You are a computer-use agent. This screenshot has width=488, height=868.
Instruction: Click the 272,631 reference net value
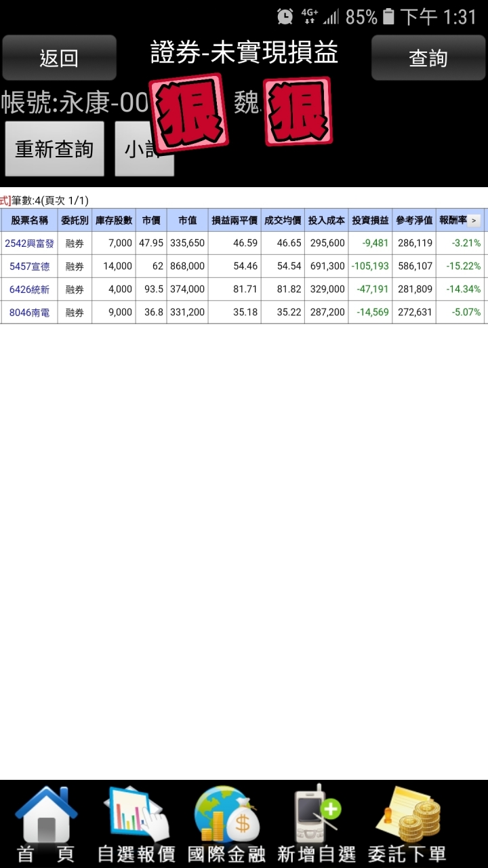[414, 312]
